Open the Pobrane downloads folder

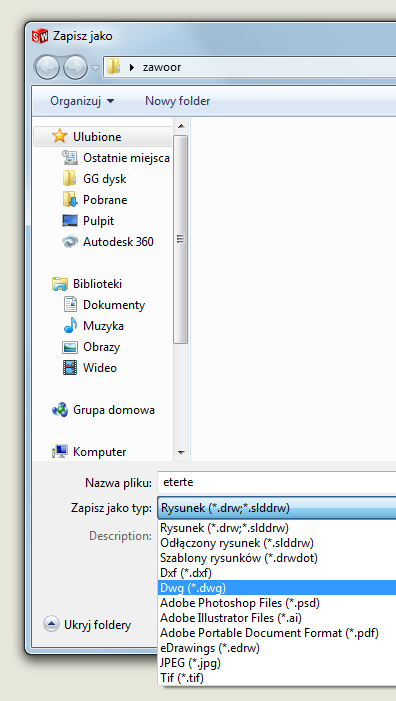105,200
